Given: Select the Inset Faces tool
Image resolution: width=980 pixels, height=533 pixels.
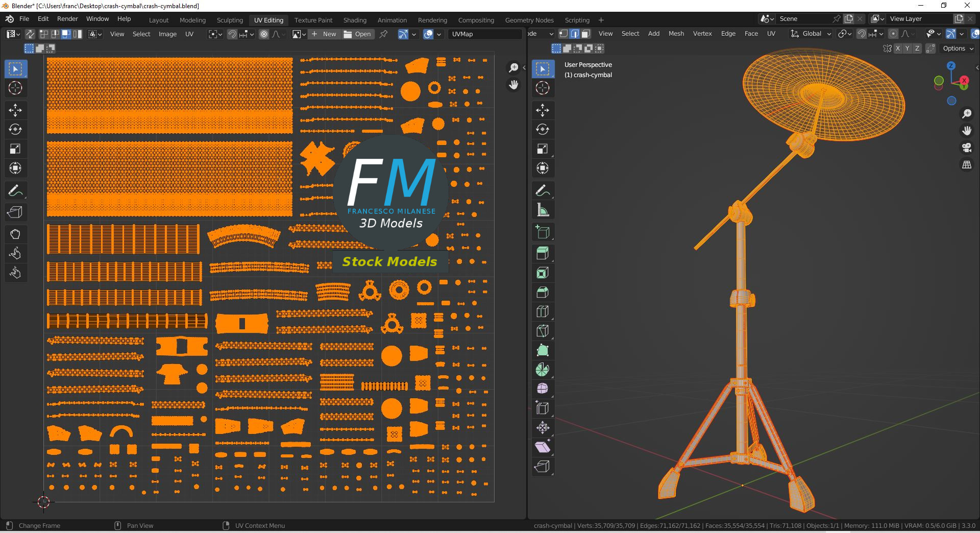Looking at the screenshot, I should pos(543,273).
